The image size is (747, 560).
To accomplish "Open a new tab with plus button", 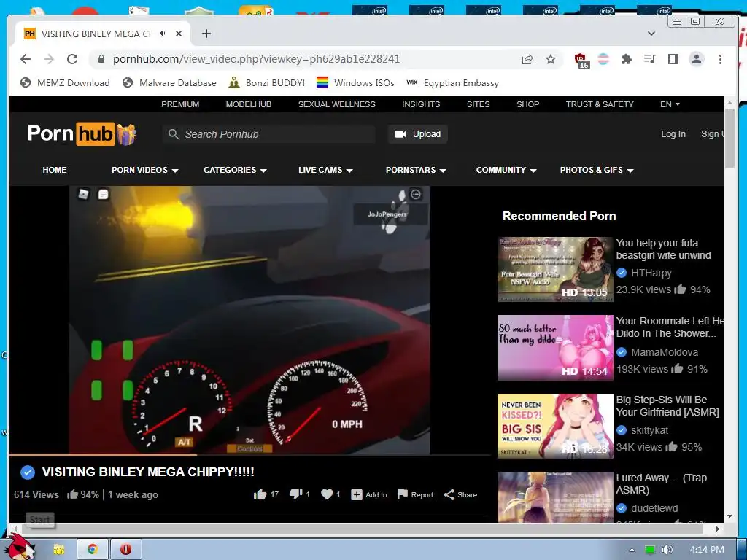I will 206,34.
